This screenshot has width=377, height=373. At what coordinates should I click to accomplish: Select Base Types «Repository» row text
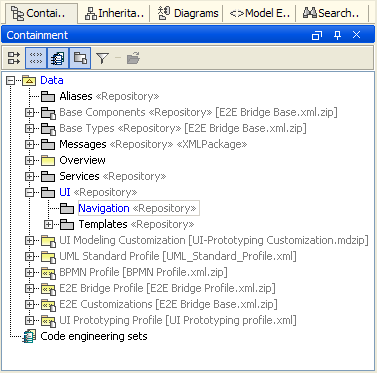pyautogui.click(x=183, y=128)
